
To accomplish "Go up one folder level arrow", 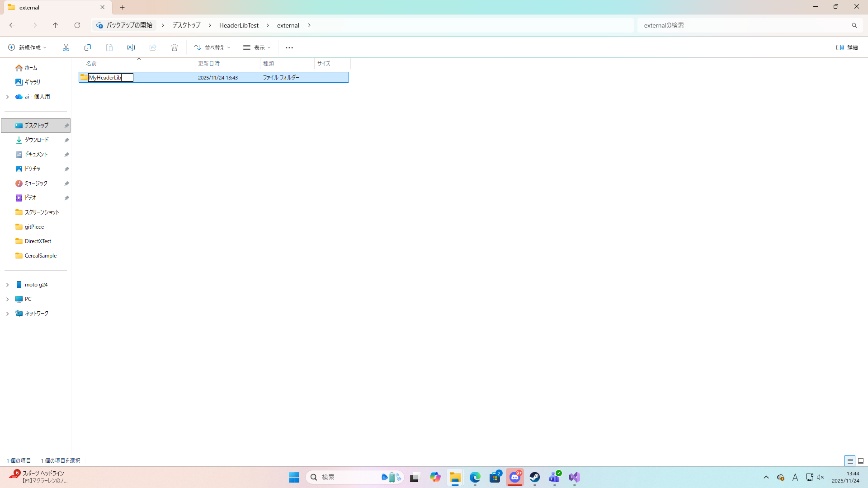I will tap(56, 25).
